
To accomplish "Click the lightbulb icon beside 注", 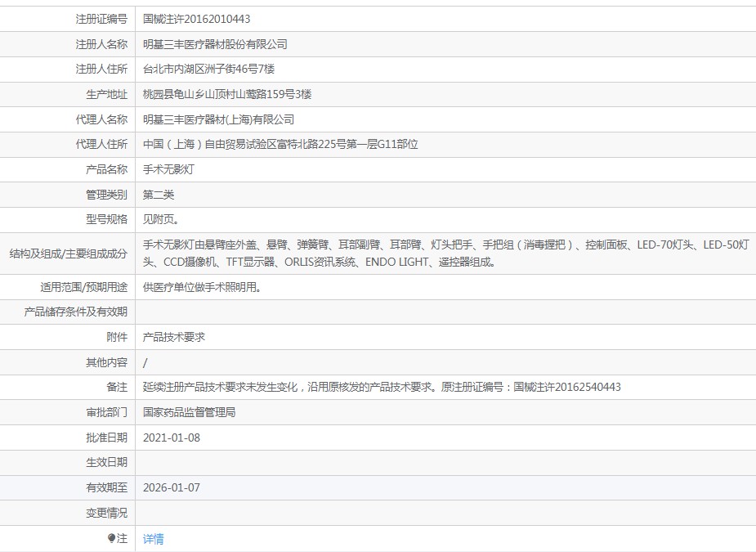I will point(111,538).
